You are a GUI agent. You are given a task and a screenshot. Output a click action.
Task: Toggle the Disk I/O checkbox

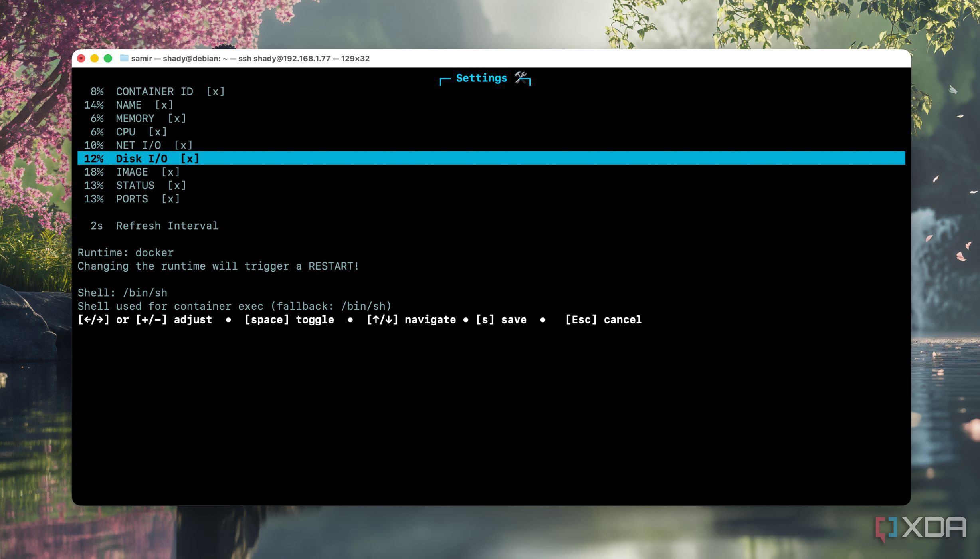click(190, 159)
